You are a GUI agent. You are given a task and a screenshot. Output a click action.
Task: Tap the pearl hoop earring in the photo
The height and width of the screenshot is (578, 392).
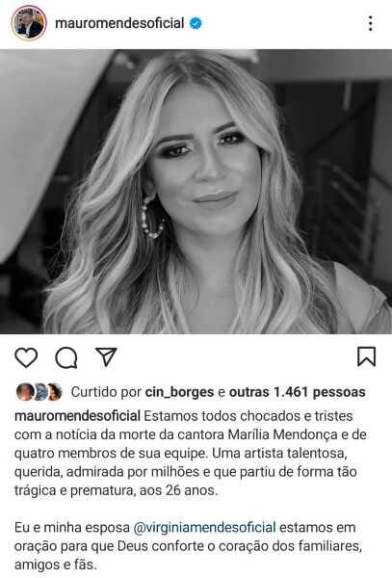pyautogui.click(x=151, y=218)
